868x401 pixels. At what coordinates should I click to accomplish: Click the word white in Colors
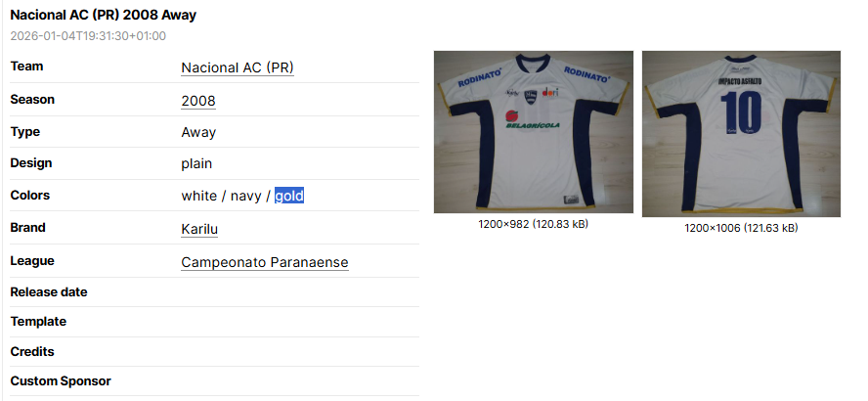point(199,196)
